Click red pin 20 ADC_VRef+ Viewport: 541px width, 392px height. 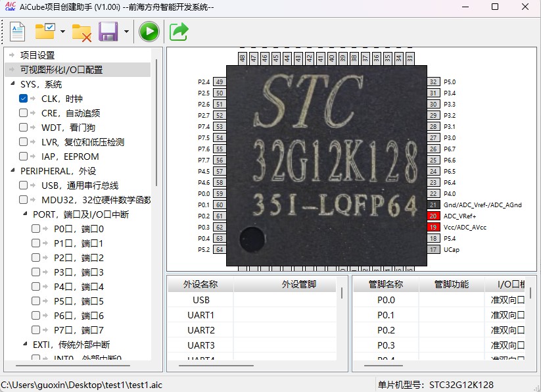click(x=433, y=216)
